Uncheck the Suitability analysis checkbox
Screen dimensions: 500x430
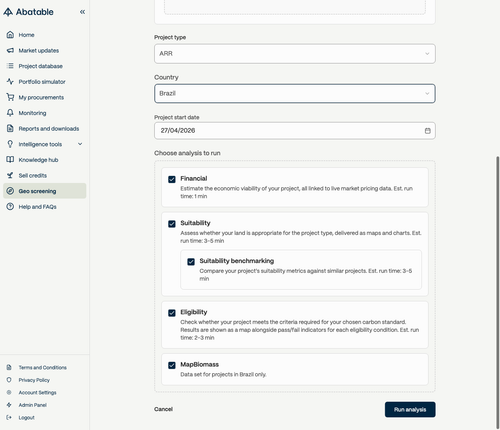[x=172, y=224]
